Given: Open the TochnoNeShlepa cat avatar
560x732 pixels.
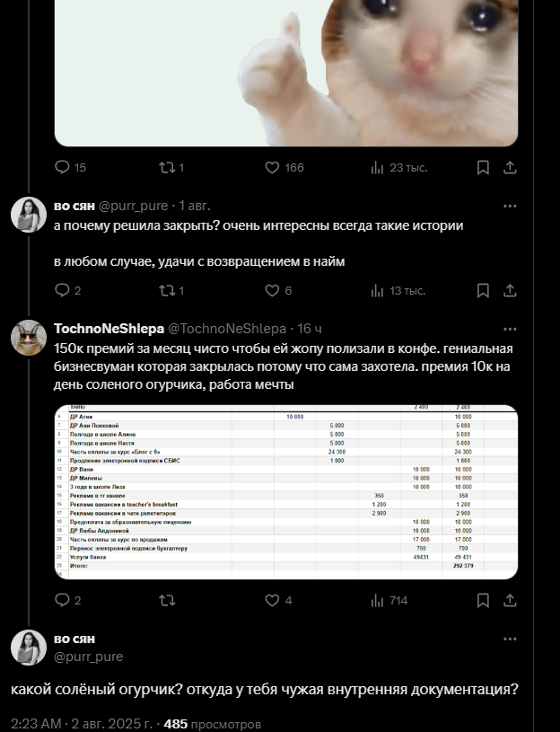Looking at the screenshot, I should (x=29, y=338).
